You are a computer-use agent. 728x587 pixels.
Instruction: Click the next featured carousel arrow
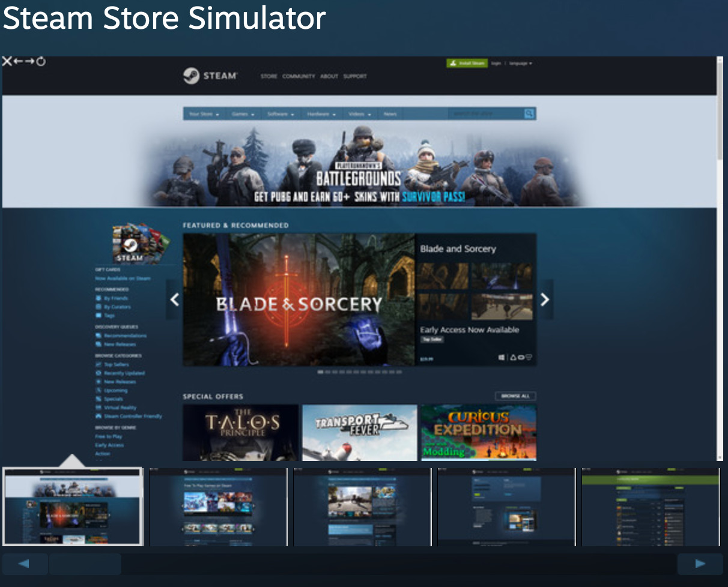coord(544,300)
